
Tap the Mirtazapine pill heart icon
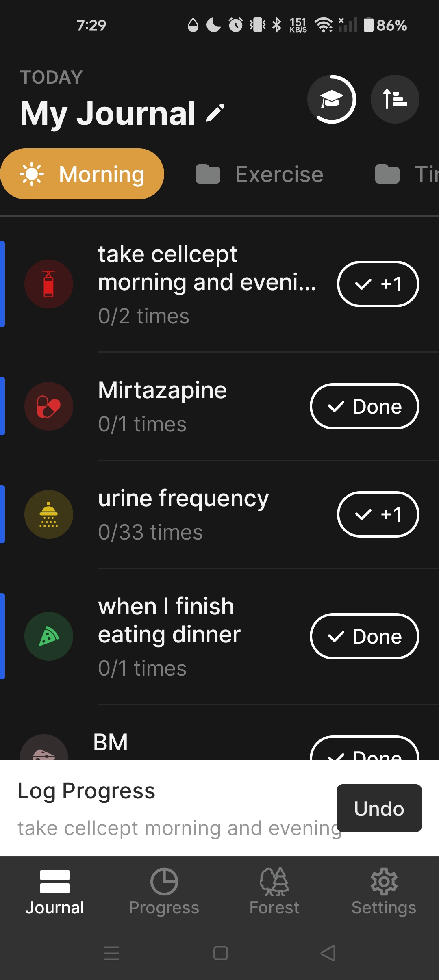click(49, 406)
